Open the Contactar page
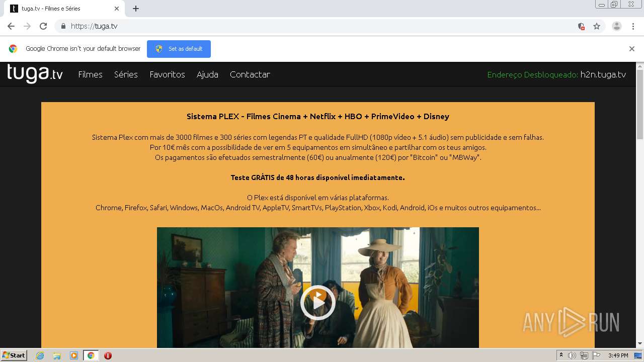The image size is (644, 362). pos(250,74)
